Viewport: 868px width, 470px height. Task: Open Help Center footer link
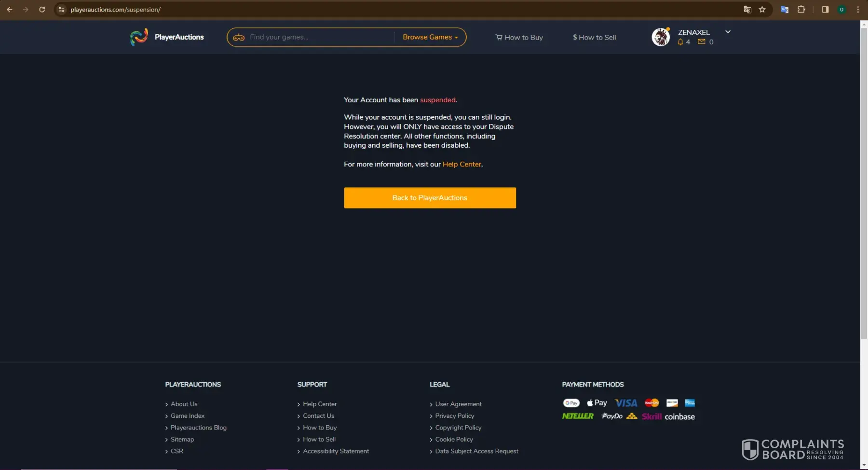click(320, 404)
